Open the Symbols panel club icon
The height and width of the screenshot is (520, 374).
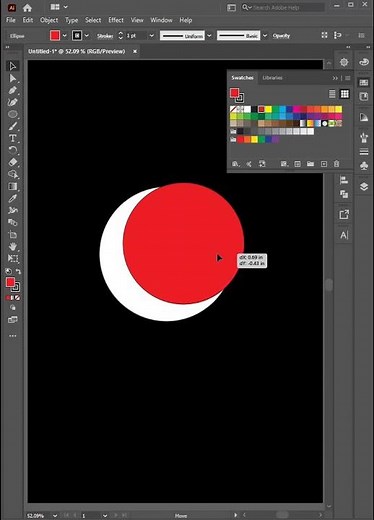pyautogui.click(x=364, y=166)
